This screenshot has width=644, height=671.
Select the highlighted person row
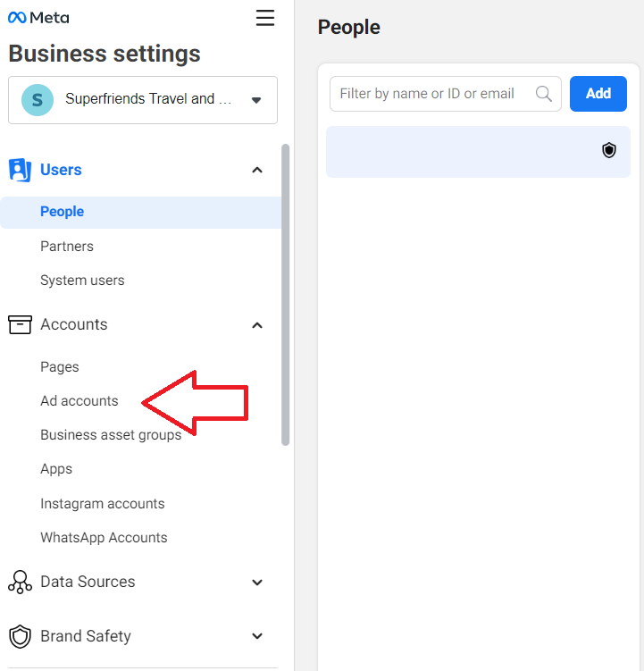pyautogui.click(x=478, y=152)
